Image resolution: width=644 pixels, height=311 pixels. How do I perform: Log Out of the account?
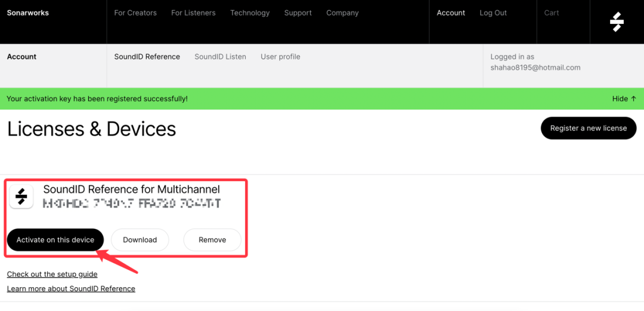(x=493, y=13)
